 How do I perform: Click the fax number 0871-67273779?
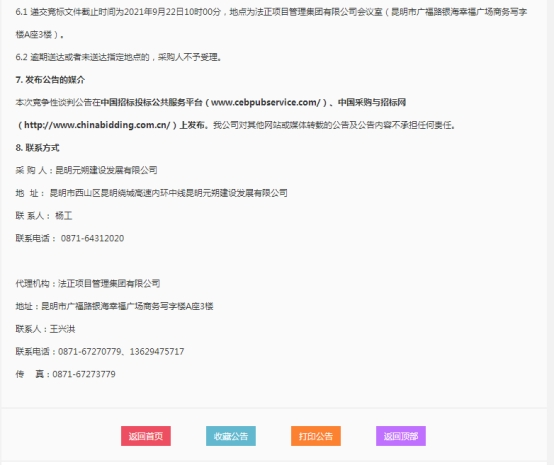pyautogui.click(x=84, y=374)
